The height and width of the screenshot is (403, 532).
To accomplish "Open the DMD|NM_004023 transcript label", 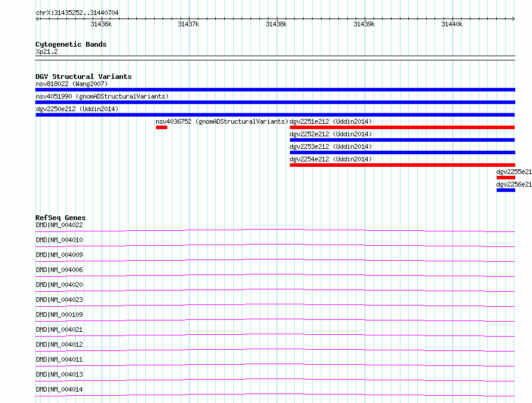I will (59, 300).
